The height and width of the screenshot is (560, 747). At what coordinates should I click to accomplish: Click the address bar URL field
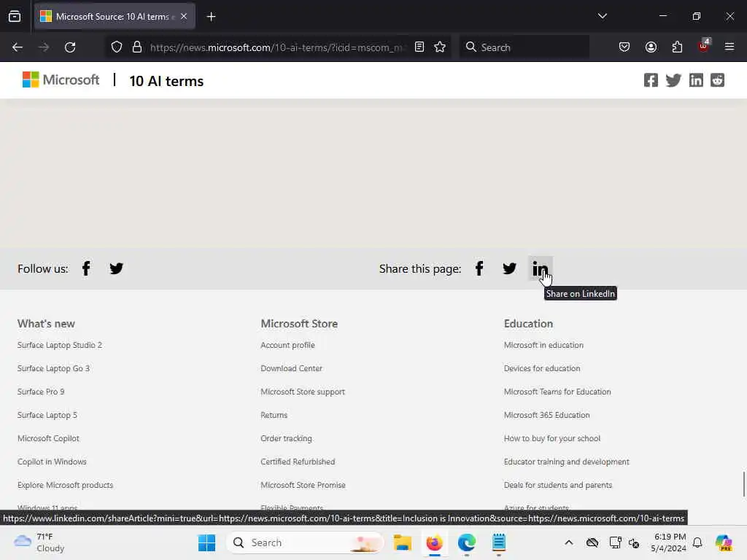pyautogui.click(x=276, y=47)
